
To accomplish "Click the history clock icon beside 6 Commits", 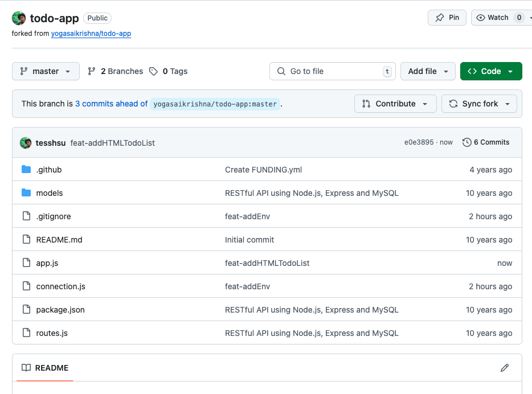I will [x=467, y=142].
